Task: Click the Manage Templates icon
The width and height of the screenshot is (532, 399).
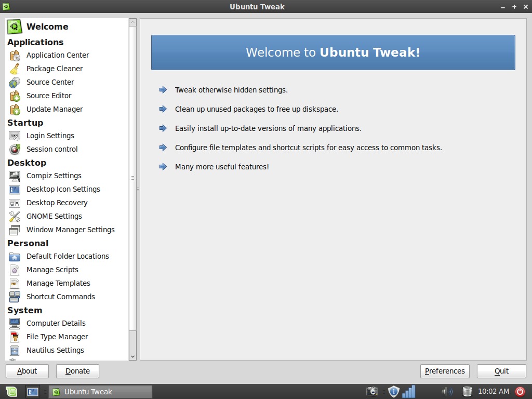Action: pos(15,284)
